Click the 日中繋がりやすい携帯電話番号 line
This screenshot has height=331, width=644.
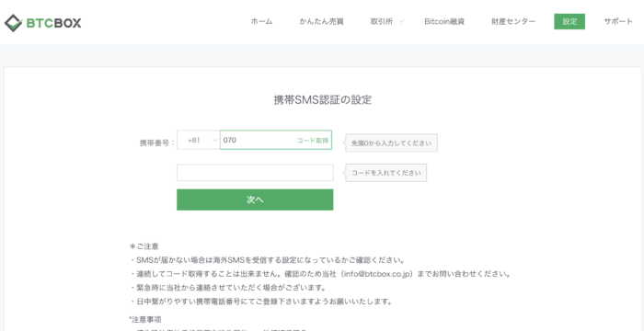tap(261, 302)
